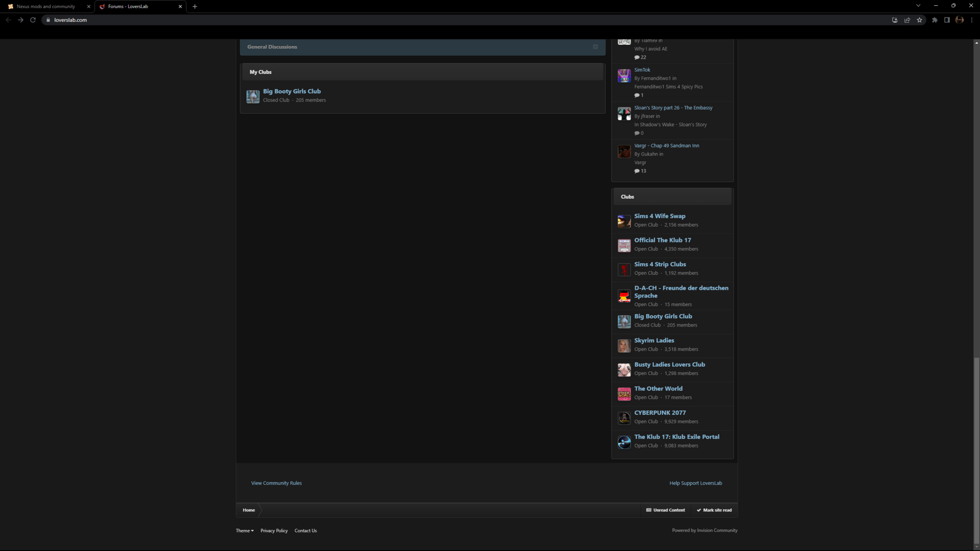The image size is (980, 551).
Task: Click the SimTok author avatar
Action: 624,76
